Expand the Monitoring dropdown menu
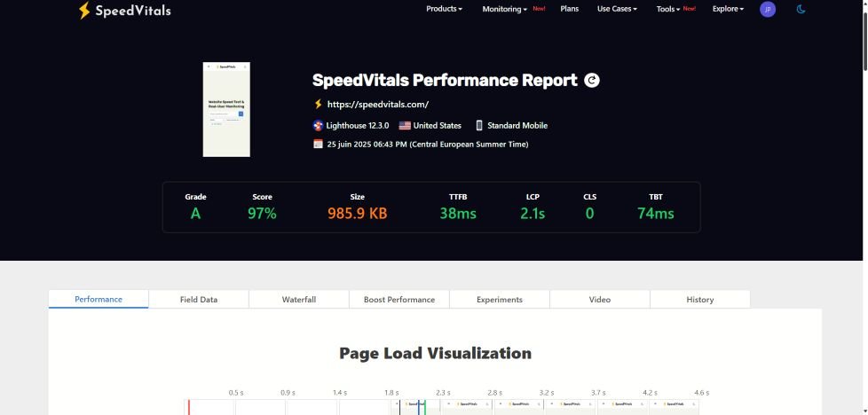Image resolution: width=868 pixels, height=415 pixels. click(504, 9)
